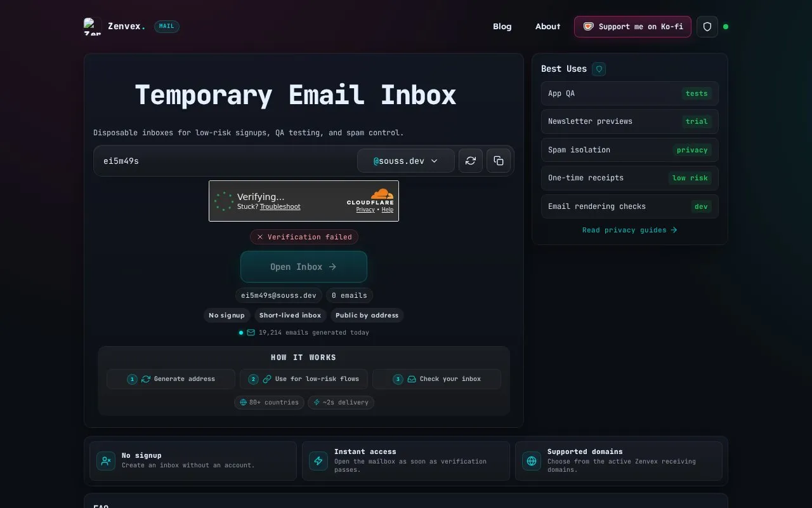Click the inbox icon in step 3
Viewport: 812px width, 508px height.
coord(412,379)
